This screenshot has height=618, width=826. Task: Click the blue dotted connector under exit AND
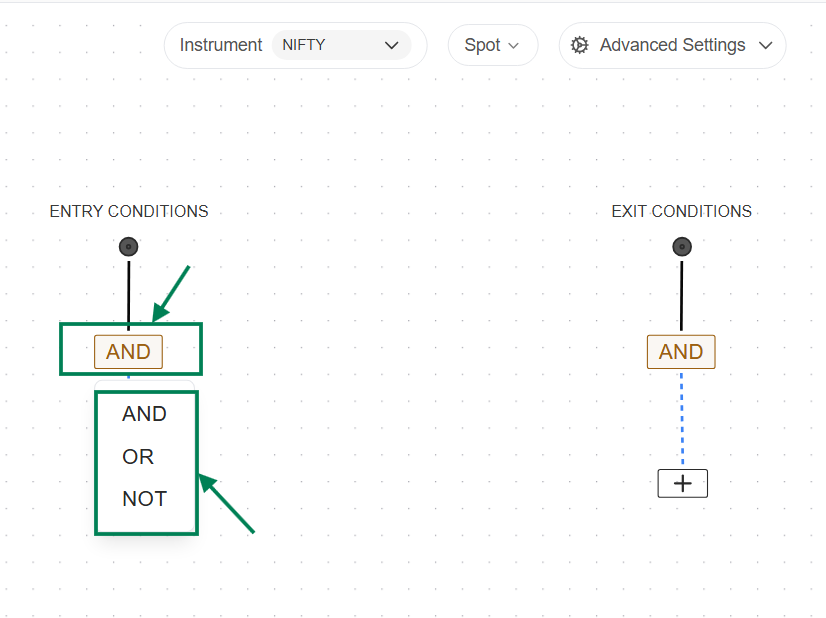coord(682,418)
